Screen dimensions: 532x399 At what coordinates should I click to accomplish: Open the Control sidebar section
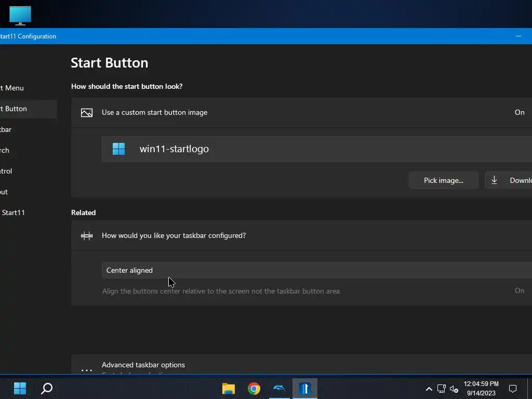[6, 171]
